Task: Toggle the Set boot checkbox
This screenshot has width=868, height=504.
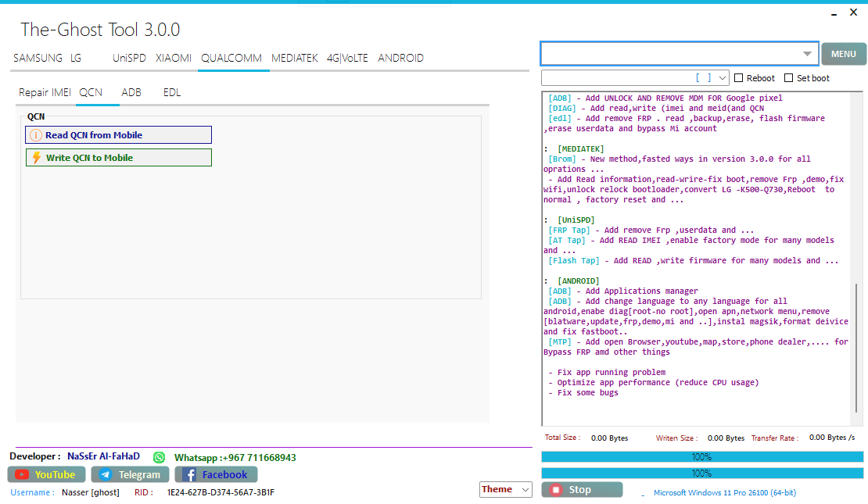Action: tap(789, 78)
